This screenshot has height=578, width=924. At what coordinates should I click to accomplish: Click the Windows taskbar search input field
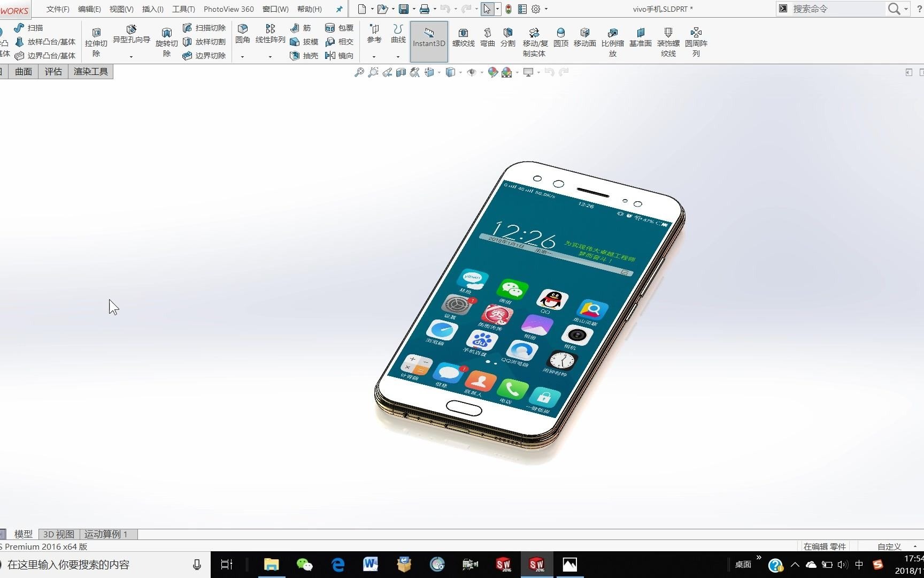click(x=96, y=564)
